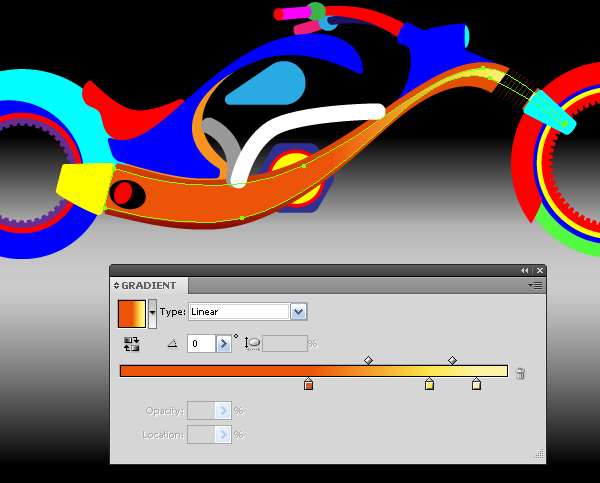Click the aspect ratio percentage field

click(285, 344)
